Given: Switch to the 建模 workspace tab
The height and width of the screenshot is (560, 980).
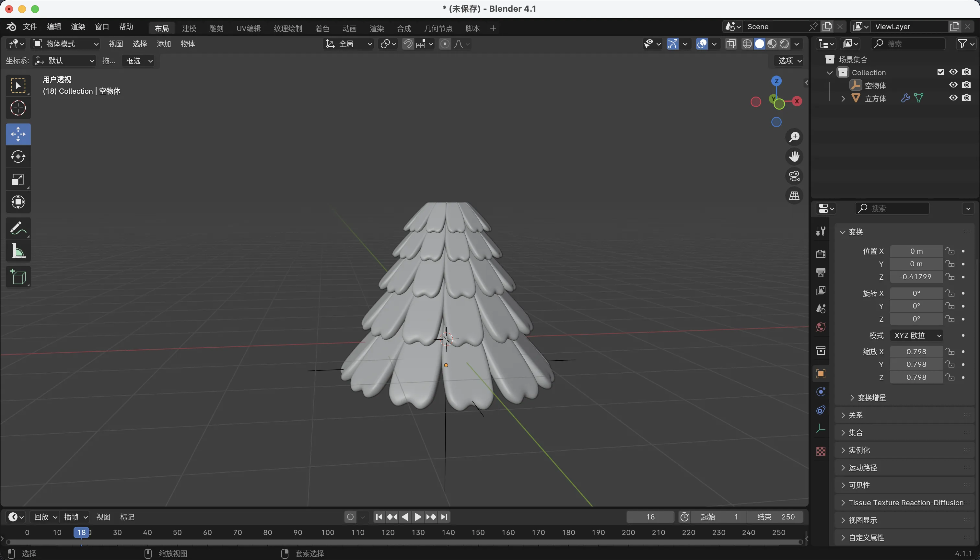Looking at the screenshot, I should point(189,28).
